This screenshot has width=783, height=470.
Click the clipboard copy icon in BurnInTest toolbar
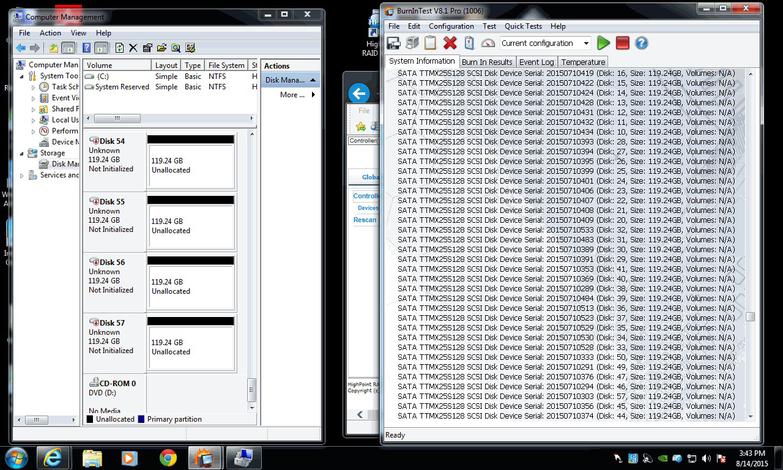(x=430, y=43)
